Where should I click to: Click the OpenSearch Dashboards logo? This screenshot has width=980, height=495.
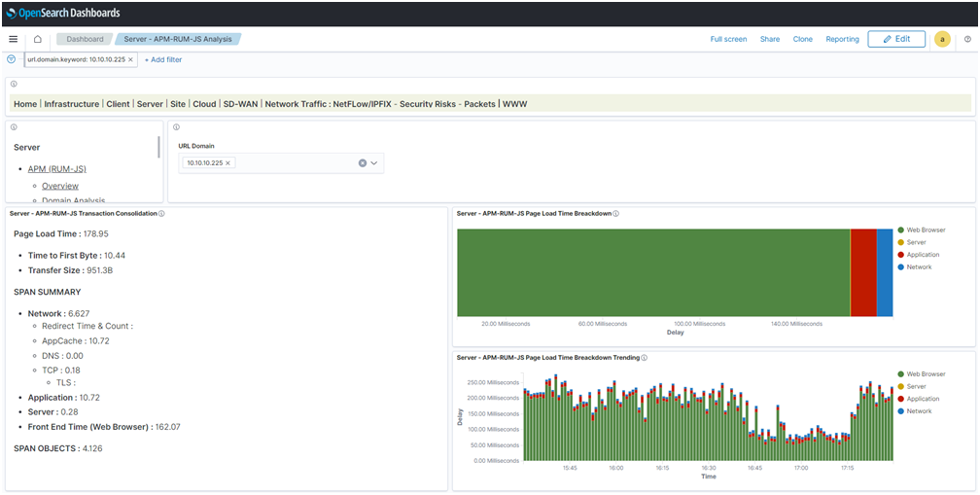63,13
